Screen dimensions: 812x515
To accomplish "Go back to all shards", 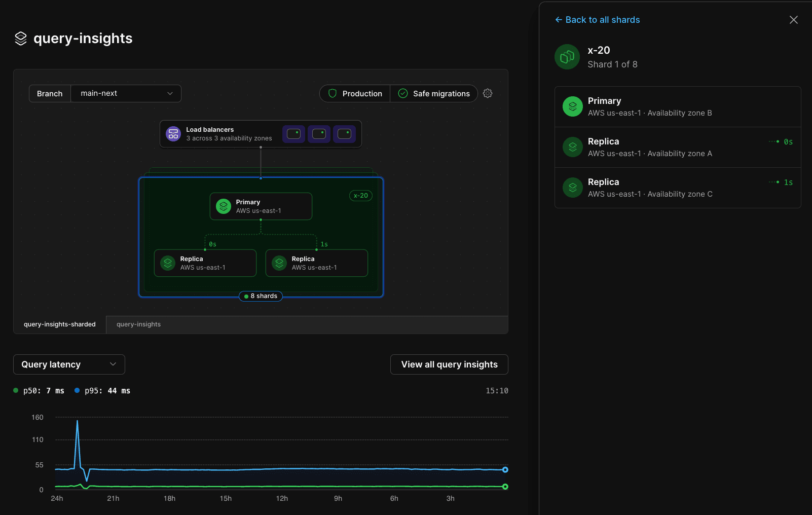I will 598,20.
